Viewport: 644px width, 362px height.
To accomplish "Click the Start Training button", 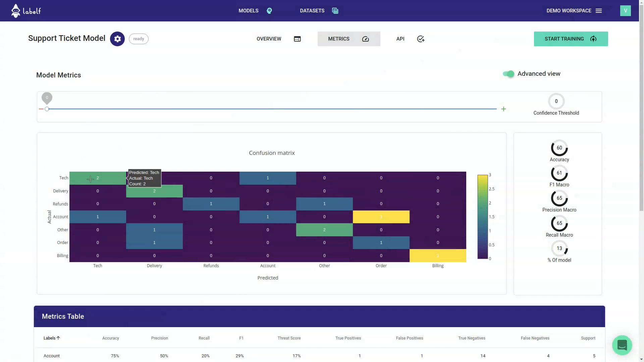I will [x=571, y=39].
